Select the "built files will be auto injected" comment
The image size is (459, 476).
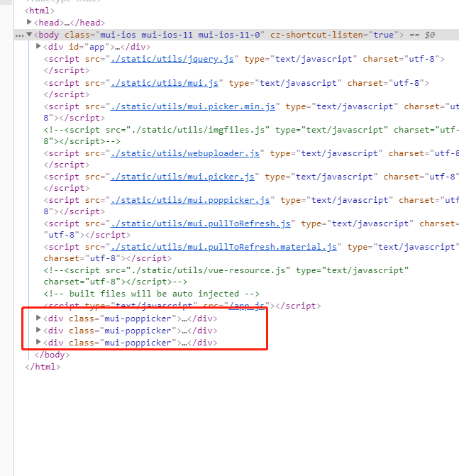coord(151,294)
